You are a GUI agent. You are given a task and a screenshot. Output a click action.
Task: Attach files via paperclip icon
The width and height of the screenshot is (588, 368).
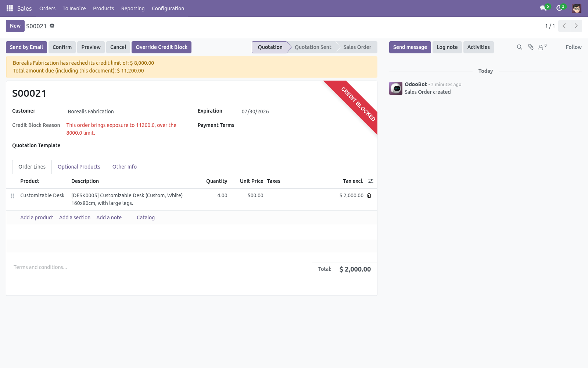tap(531, 47)
